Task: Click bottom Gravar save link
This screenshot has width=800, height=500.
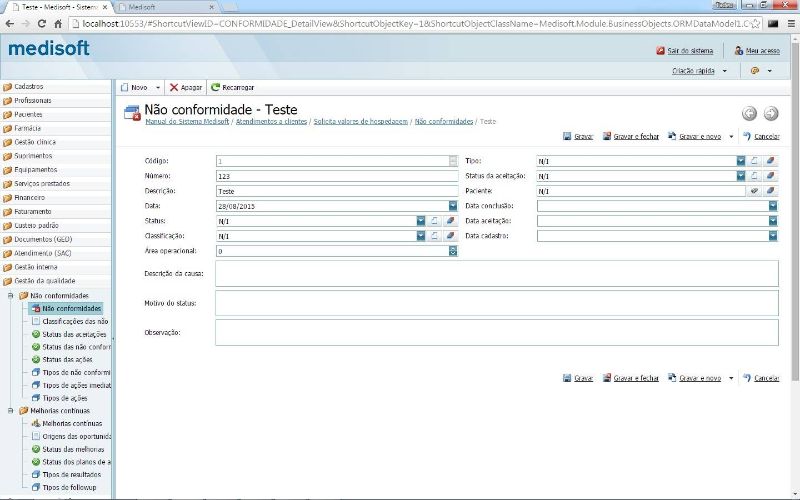Action: tap(578, 378)
